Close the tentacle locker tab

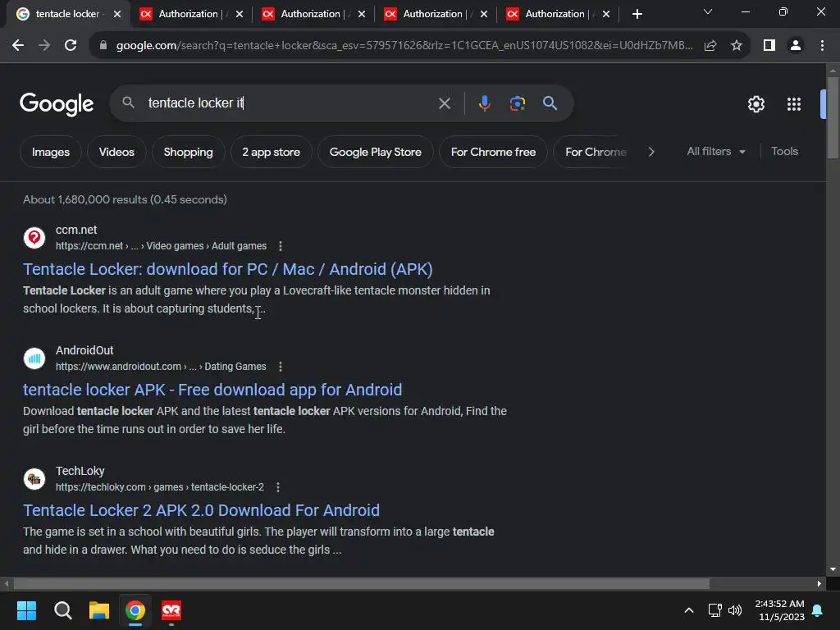[x=116, y=14]
